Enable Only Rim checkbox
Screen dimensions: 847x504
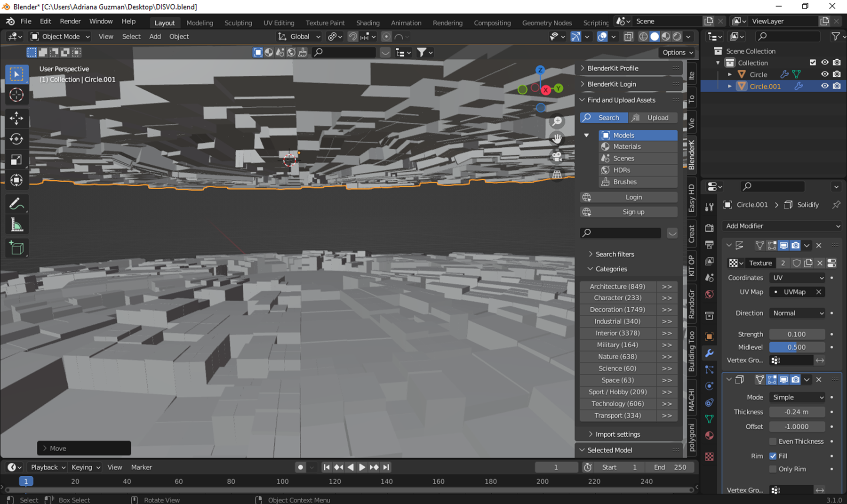point(773,469)
